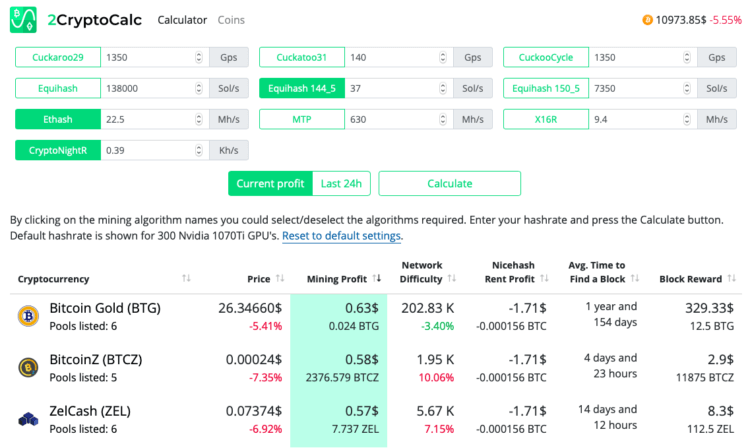Sort by Block Reward column arrows
This screenshot has height=448, width=750.
click(732, 278)
